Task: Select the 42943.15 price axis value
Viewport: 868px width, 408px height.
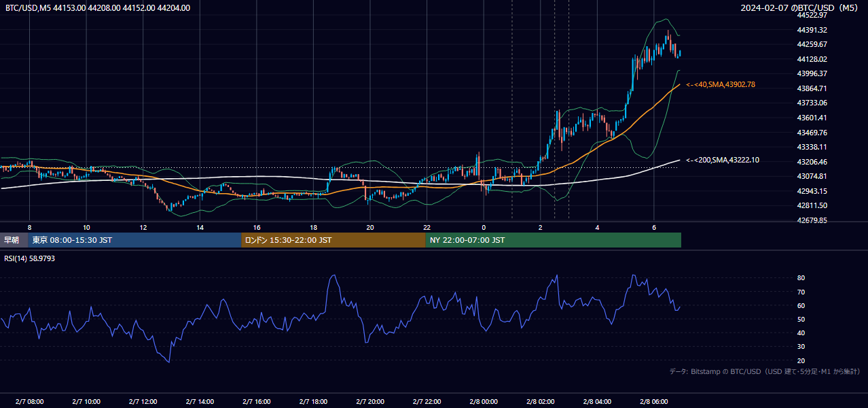Action: pos(812,191)
